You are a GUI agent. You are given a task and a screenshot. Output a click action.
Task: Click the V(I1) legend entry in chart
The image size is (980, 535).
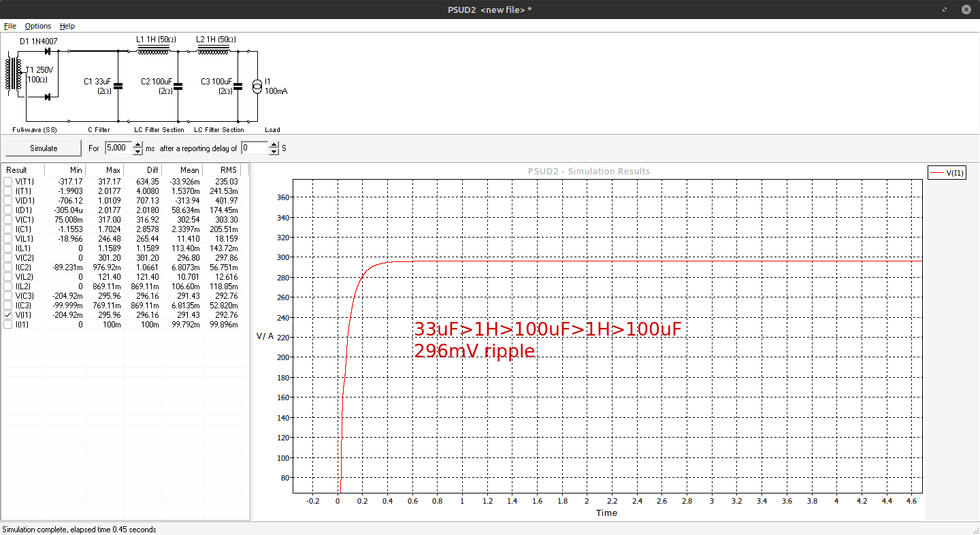947,173
